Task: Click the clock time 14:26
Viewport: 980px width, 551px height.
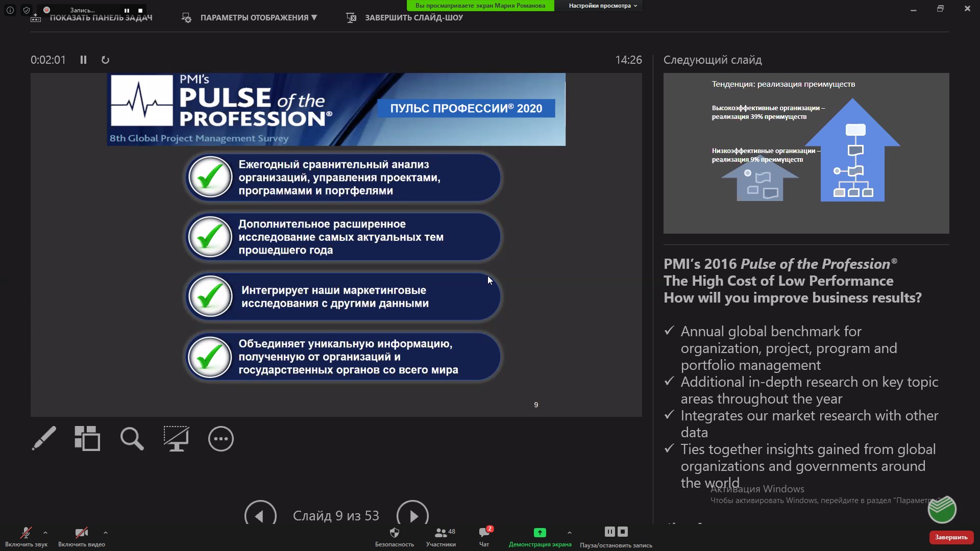Action: coord(628,60)
